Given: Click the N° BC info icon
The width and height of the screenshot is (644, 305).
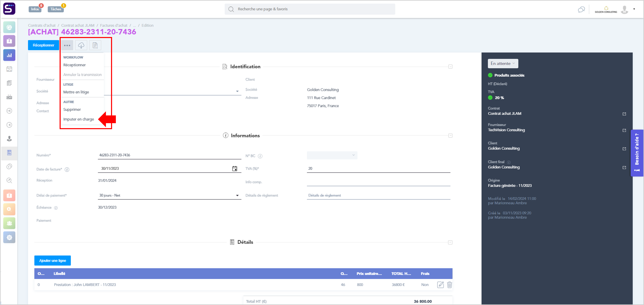Looking at the screenshot, I should tap(260, 156).
